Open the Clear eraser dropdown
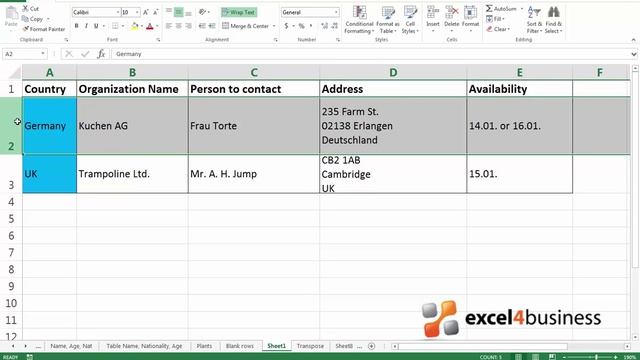The width and height of the screenshot is (640, 360). pyautogui.click(x=498, y=29)
